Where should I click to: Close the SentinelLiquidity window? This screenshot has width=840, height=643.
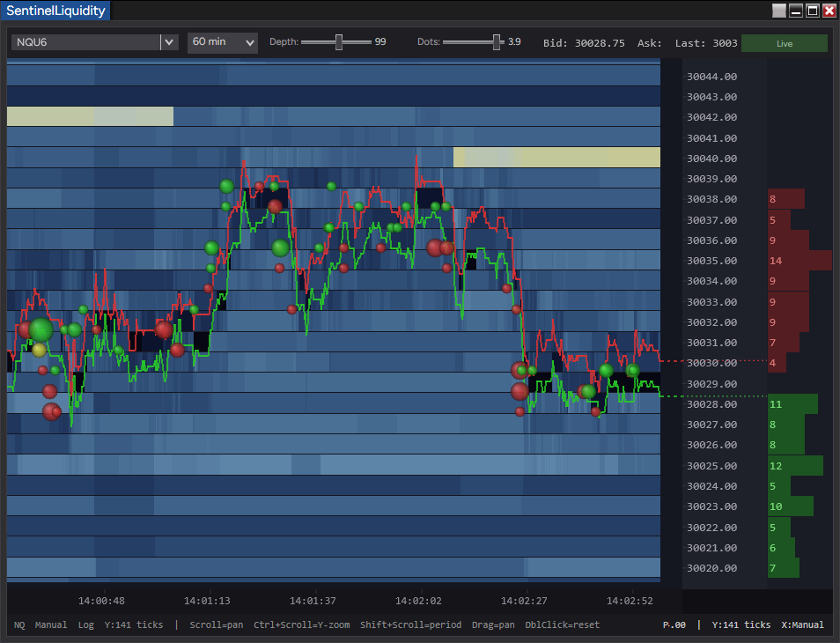pos(829,11)
